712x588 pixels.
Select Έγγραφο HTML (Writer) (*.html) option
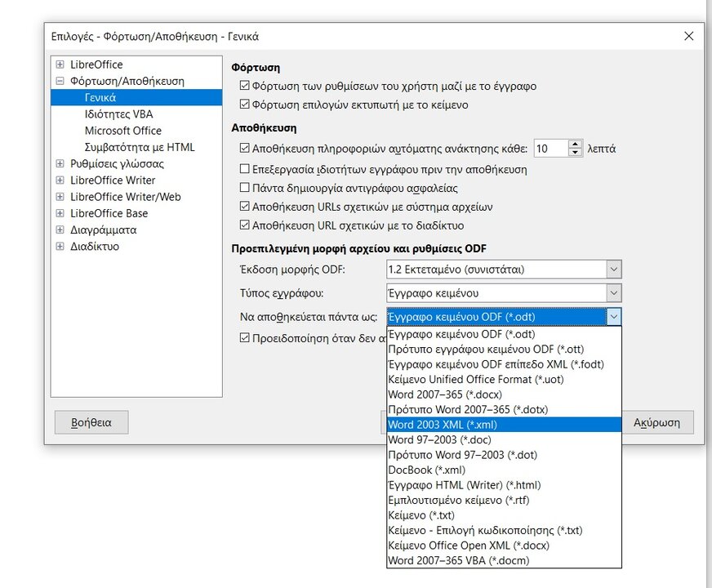pyautogui.click(x=504, y=485)
